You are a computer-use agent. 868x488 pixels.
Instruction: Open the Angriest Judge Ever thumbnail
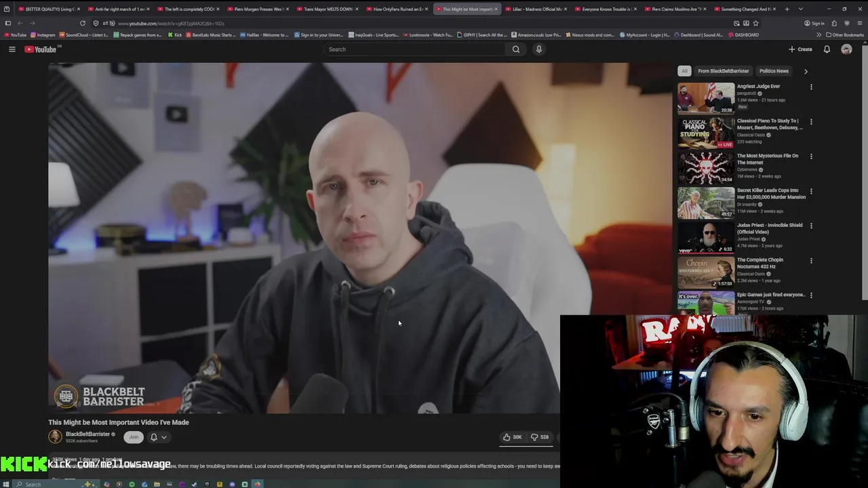(706, 98)
